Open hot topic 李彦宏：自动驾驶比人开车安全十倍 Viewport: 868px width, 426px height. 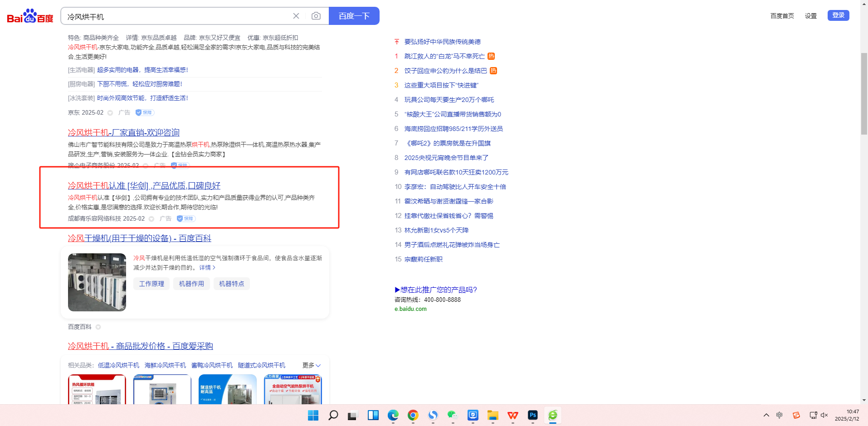[x=455, y=187]
